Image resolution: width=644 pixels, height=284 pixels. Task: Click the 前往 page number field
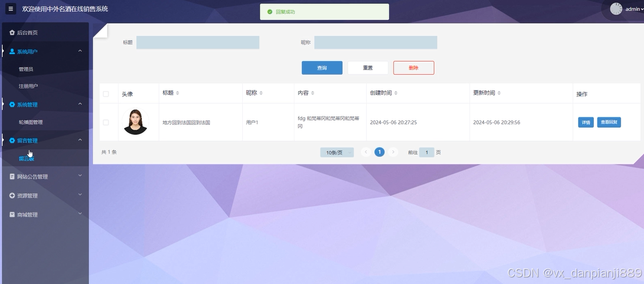(427, 152)
